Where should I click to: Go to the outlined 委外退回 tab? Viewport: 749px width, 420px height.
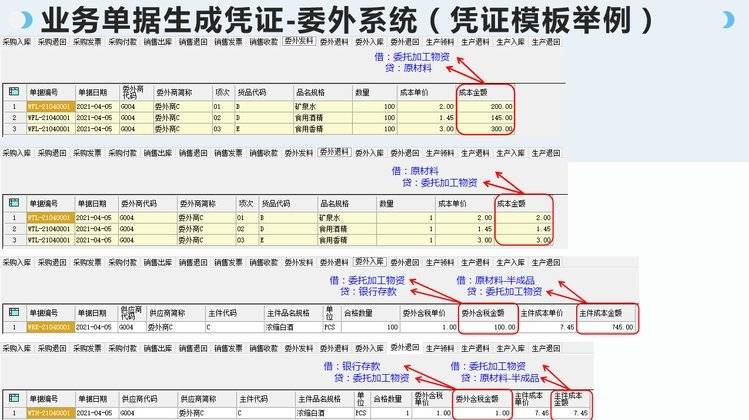(404, 347)
